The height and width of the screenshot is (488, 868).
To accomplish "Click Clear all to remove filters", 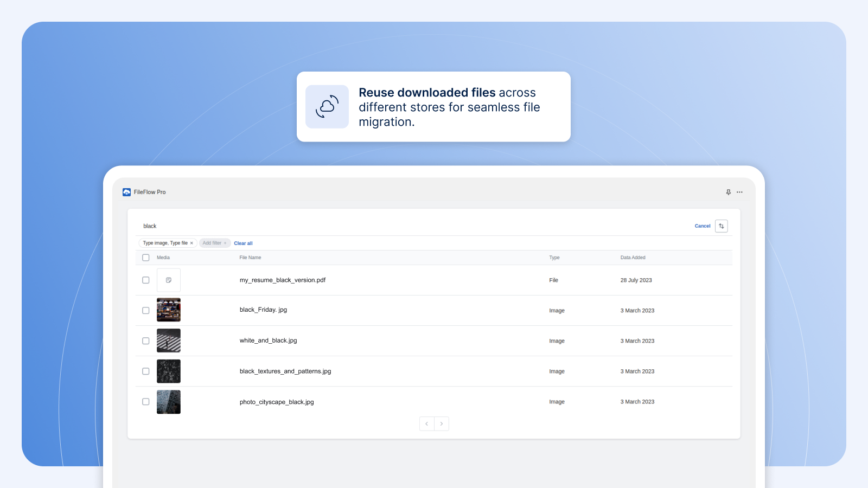I will (x=243, y=243).
